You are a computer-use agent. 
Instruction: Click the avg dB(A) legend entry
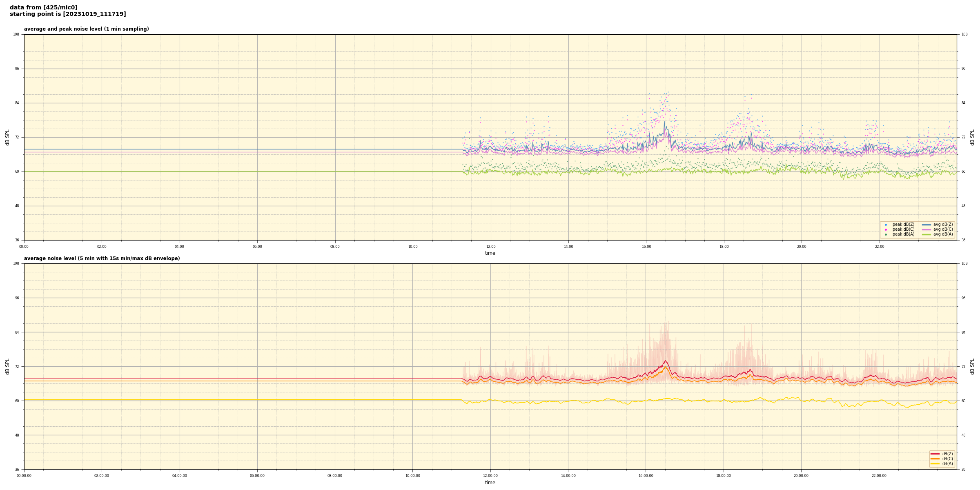(x=943, y=234)
